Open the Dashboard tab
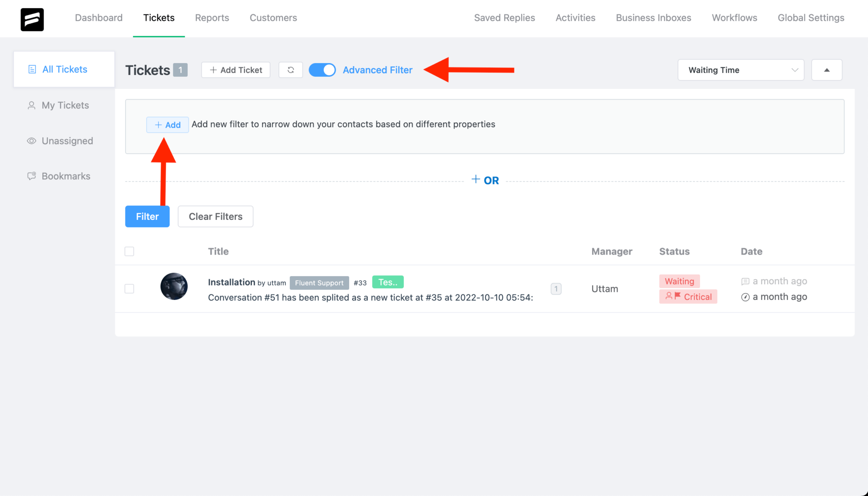 [x=99, y=18]
